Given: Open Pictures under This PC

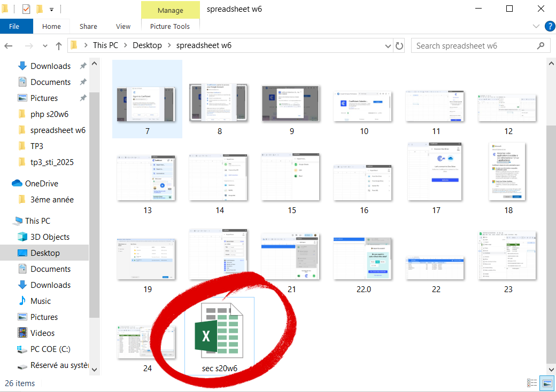Looking at the screenshot, I should [44, 317].
